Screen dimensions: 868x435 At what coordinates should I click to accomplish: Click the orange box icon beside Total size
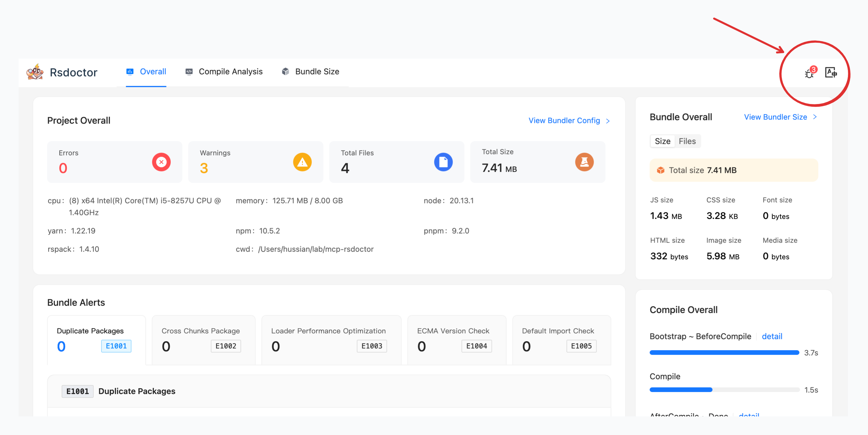pos(660,170)
